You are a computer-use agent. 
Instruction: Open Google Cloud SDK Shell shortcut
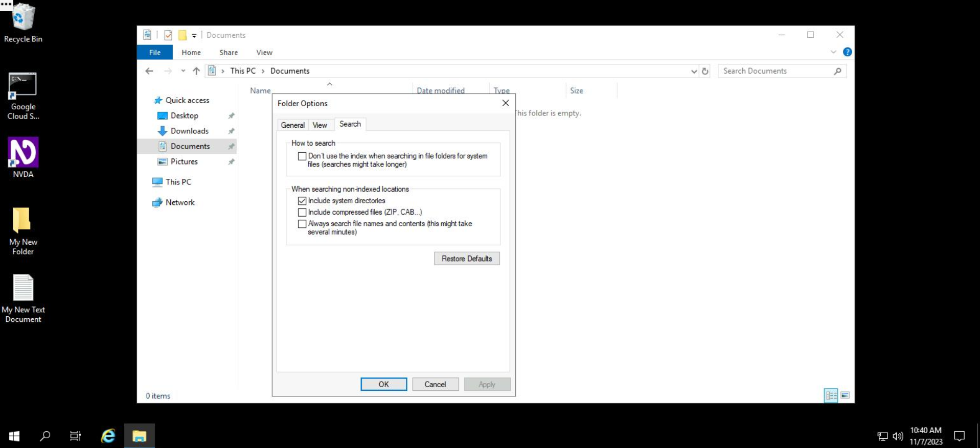[x=23, y=96]
